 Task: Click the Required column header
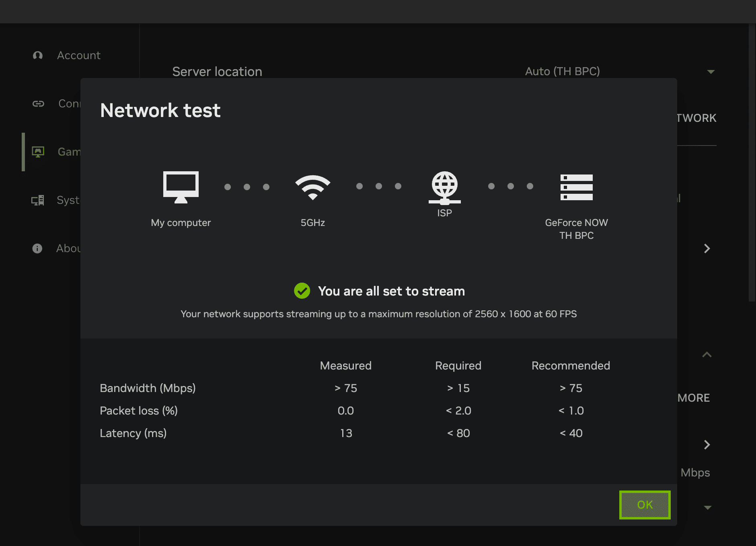458,365
